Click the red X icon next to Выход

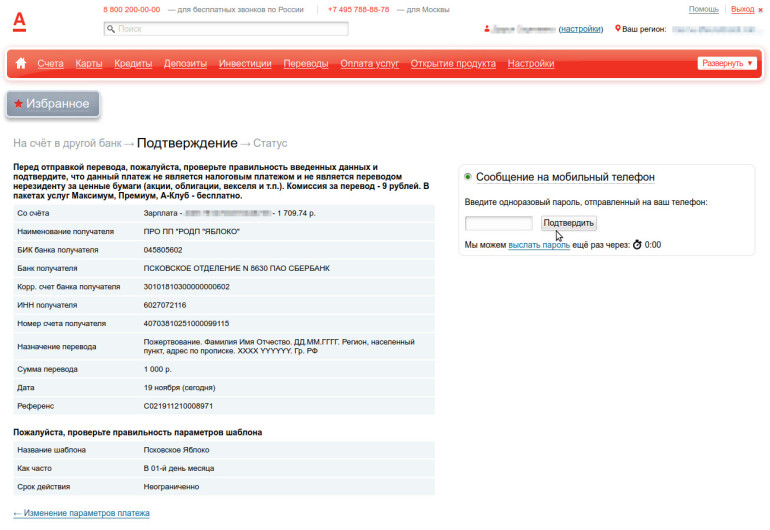coord(760,10)
